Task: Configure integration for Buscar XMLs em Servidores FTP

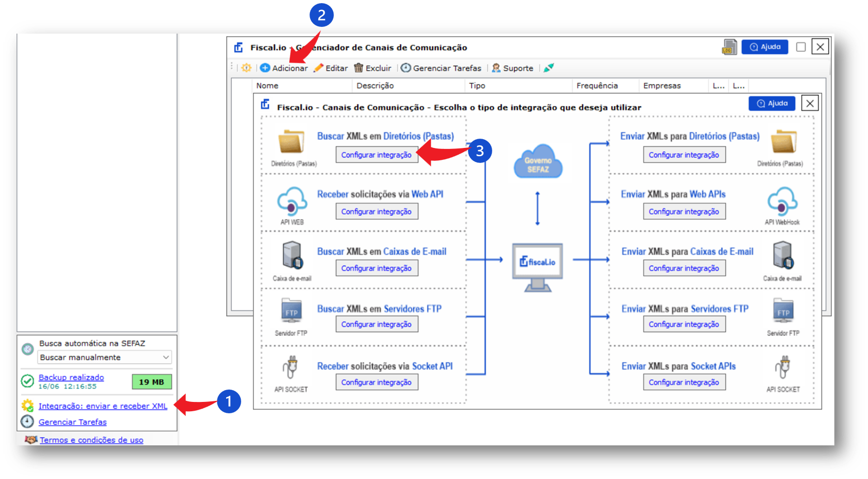Action: pyautogui.click(x=377, y=324)
